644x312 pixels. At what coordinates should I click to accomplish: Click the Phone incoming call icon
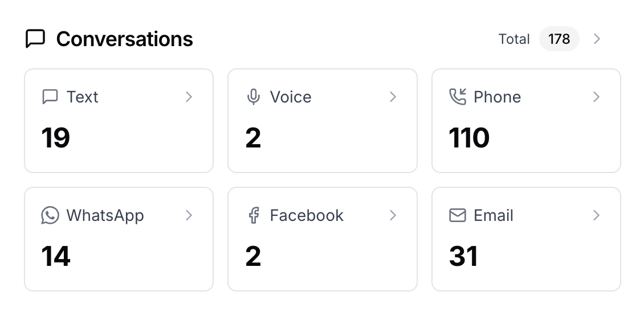(458, 97)
